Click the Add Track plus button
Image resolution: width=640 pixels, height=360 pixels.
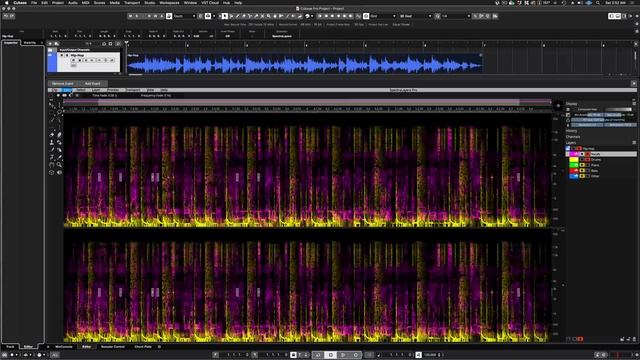[50, 44]
